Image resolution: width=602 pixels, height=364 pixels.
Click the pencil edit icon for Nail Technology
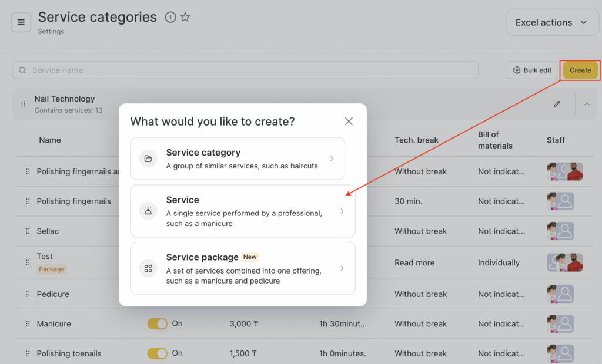click(x=557, y=104)
